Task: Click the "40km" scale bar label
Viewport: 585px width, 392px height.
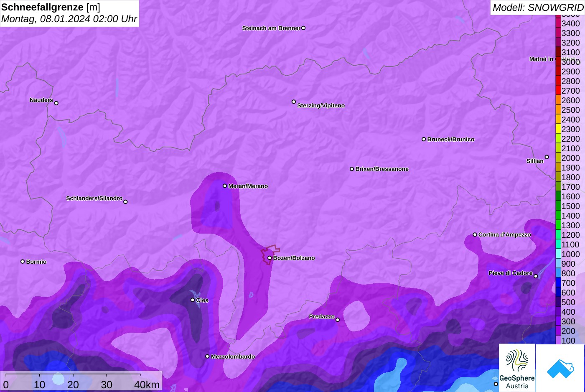Action: [147, 384]
